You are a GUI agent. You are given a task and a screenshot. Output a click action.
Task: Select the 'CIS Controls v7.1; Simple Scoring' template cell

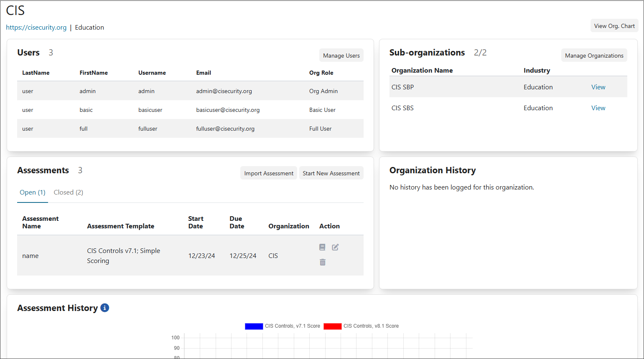(124, 255)
